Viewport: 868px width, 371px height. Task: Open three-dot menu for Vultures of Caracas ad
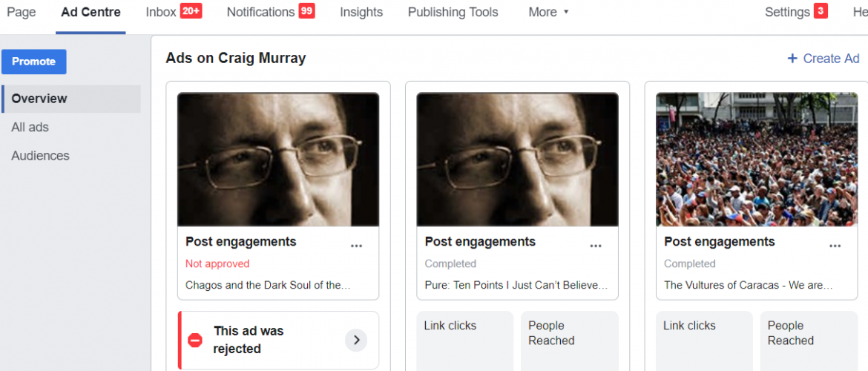point(835,246)
